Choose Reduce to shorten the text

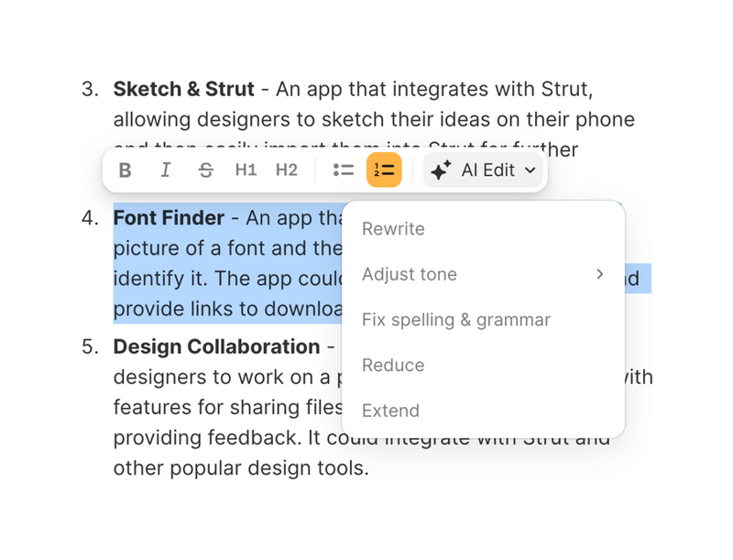pos(392,365)
